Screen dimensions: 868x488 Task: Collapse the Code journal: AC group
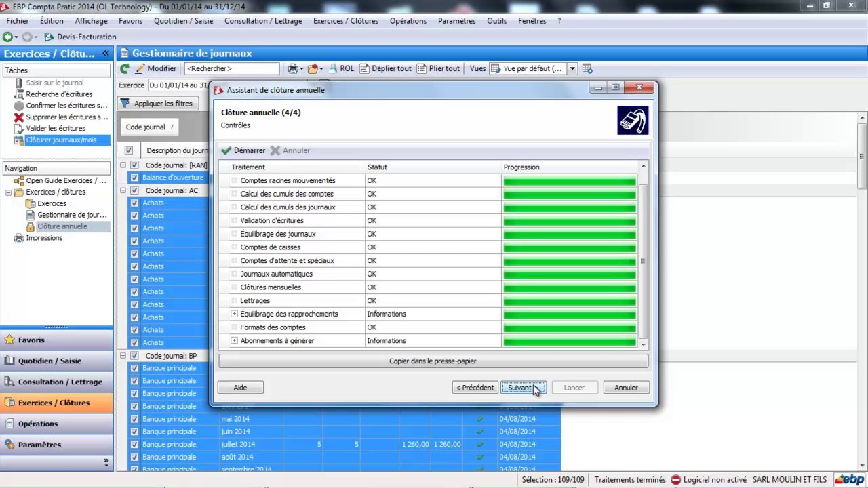click(x=123, y=190)
